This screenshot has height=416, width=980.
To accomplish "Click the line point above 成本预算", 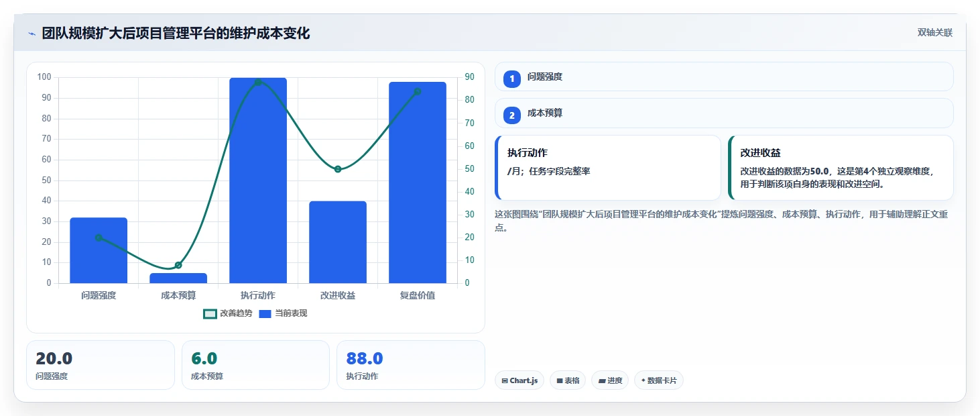I will [x=178, y=265].
